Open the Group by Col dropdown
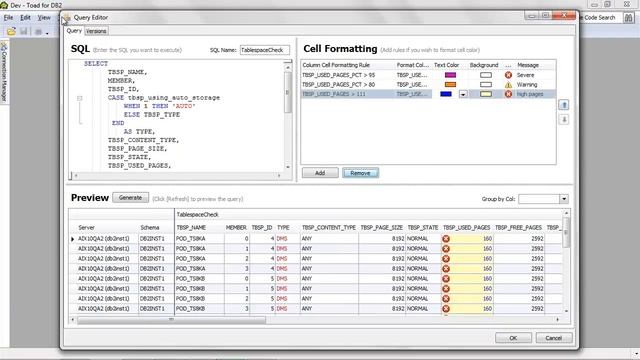This screenshot has height=360, width=640. (x=564, y=199)
